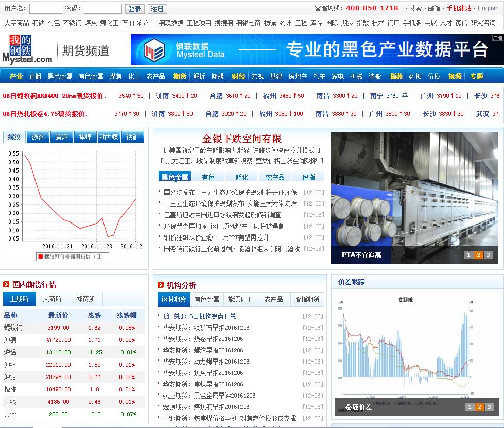This screenshot has height=428, width=504.
Task: Open 房地产 in the blue navigation bar
Action: 298,76
